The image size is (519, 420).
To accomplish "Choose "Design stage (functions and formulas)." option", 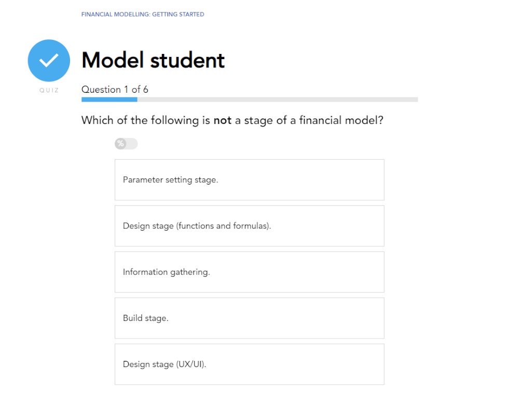I will 249,226.
